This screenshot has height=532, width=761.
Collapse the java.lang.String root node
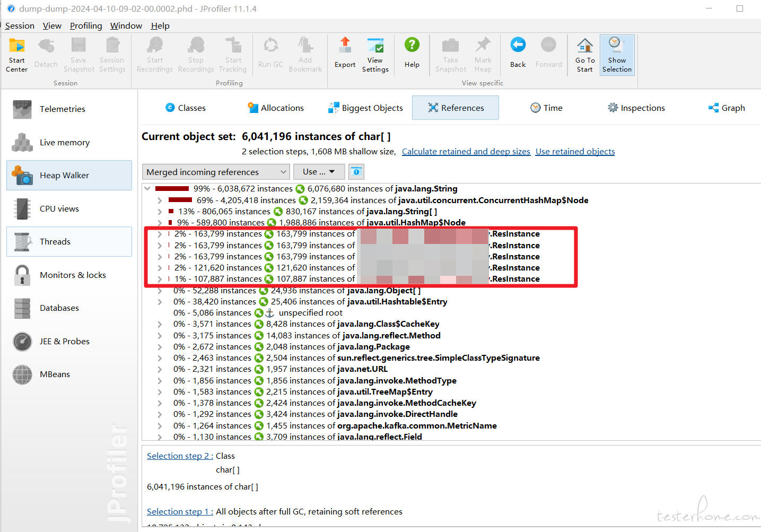coord(148,188)
